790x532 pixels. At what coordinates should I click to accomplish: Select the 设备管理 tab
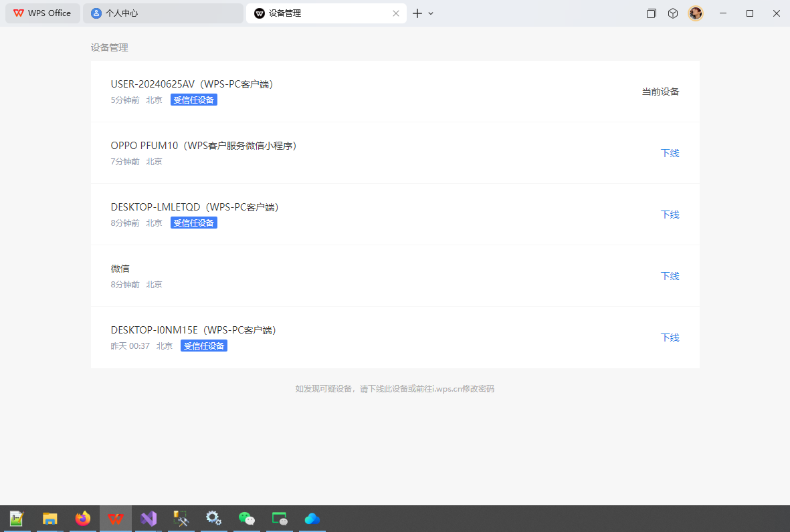point(326,13)
